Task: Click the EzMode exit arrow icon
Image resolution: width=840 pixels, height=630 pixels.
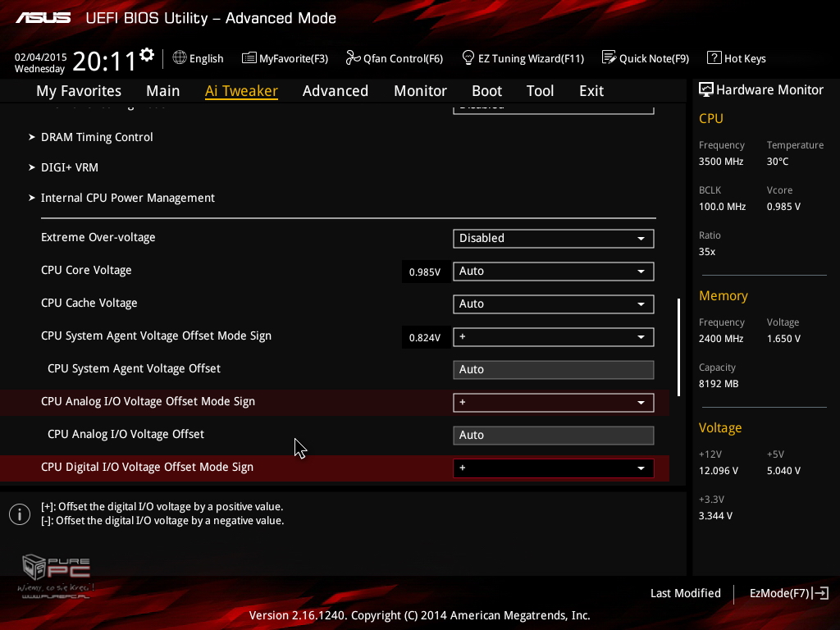Action: pos(820,593)
